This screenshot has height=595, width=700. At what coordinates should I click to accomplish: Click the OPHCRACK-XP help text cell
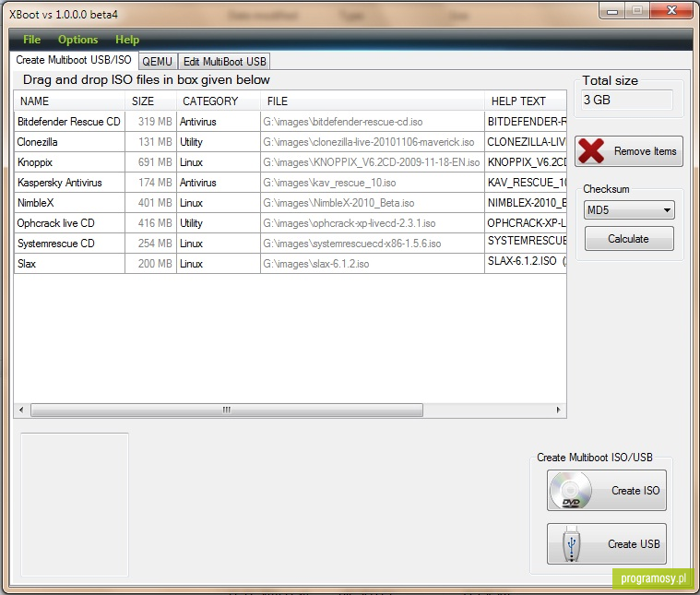pyautogui.click(x=526, y=223)
